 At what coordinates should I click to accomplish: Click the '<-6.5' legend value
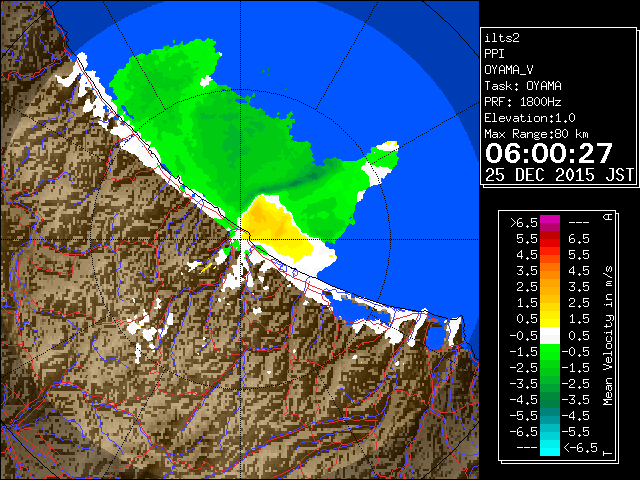[580, 448]
